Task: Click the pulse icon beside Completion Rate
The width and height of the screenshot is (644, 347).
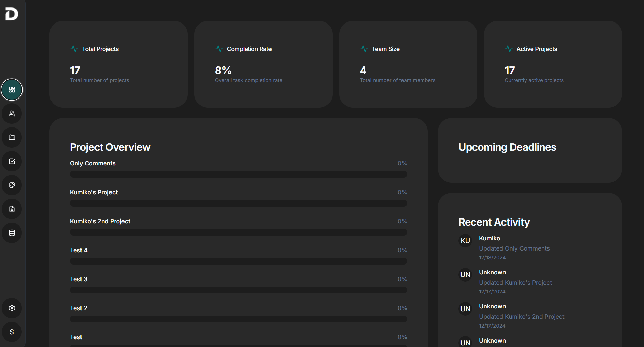Action: tap(219, 49)
